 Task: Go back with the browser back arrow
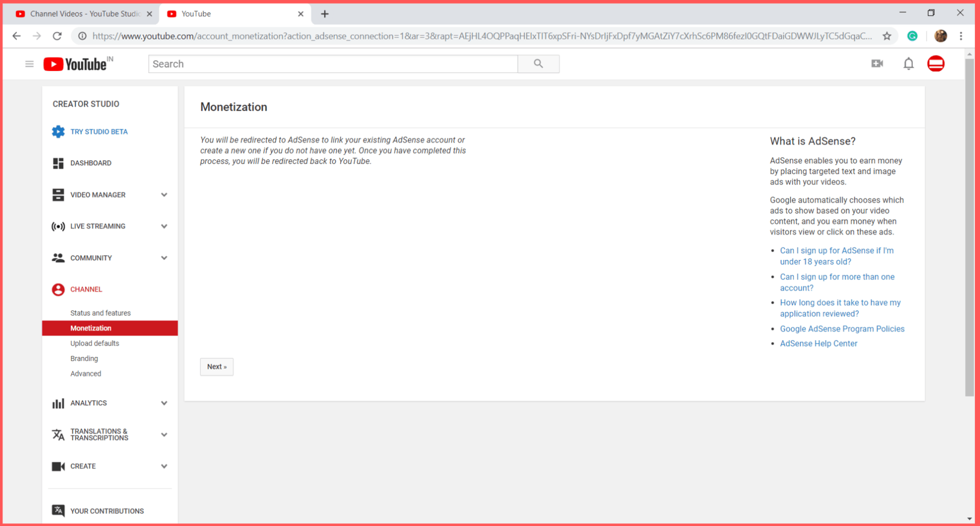point(16,36)
